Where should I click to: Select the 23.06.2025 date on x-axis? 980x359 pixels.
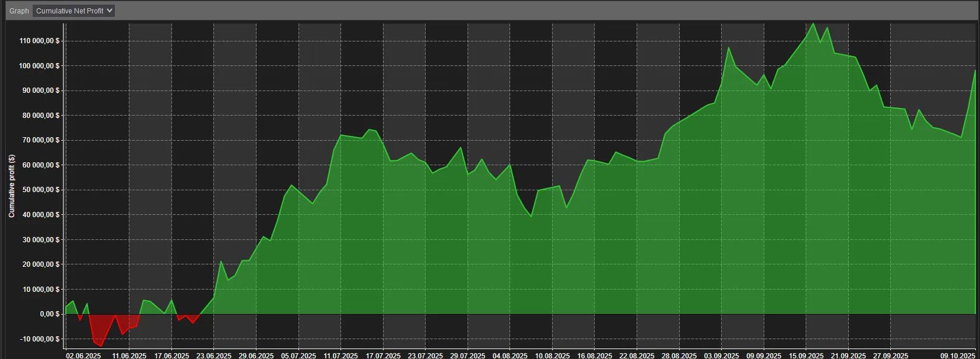tap(214, 355)
